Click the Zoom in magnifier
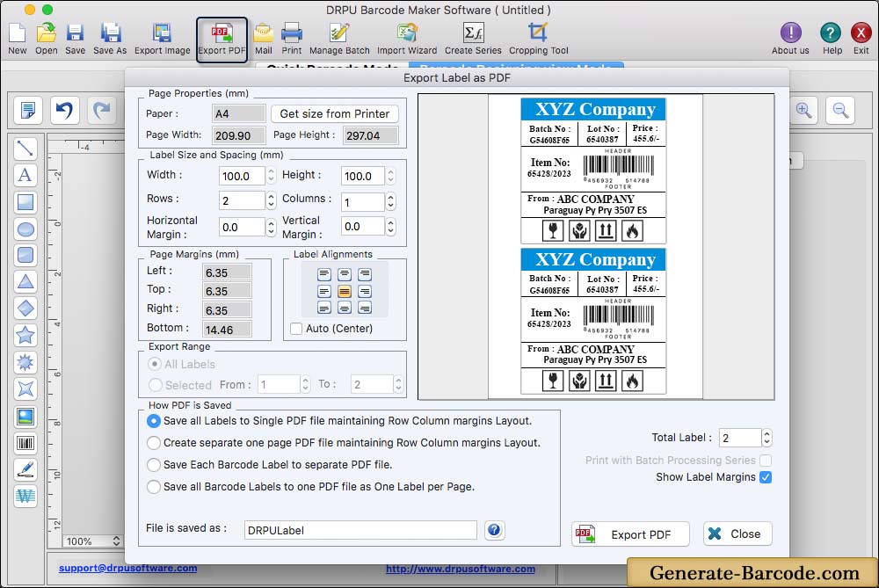The image size is (879, 588). 804,110
